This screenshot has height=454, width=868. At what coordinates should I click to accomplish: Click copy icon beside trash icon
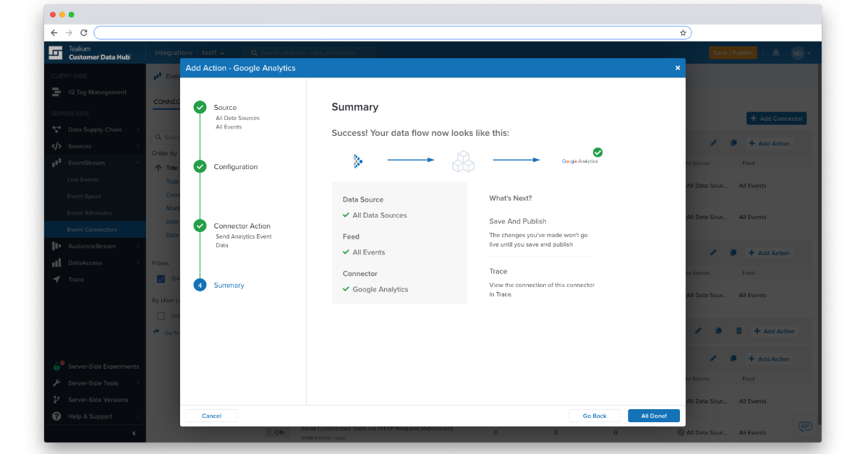coord(718,331)
